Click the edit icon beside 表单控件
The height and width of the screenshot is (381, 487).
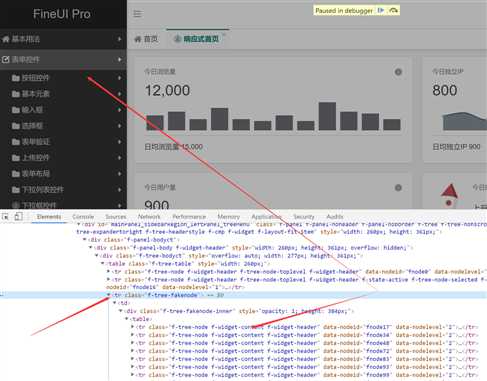pyautogui.click(x=6, y=60)
